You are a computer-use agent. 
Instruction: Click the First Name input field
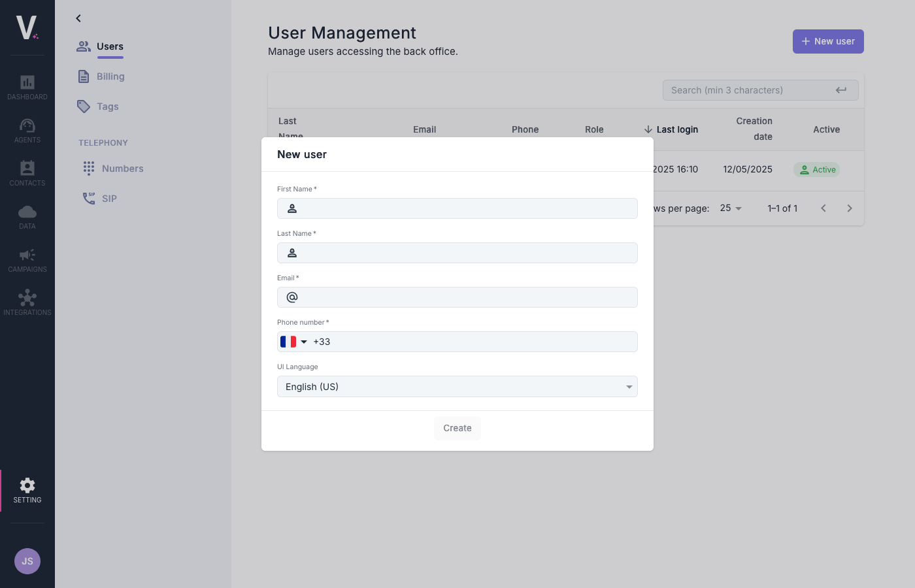[x=457, y=208]
